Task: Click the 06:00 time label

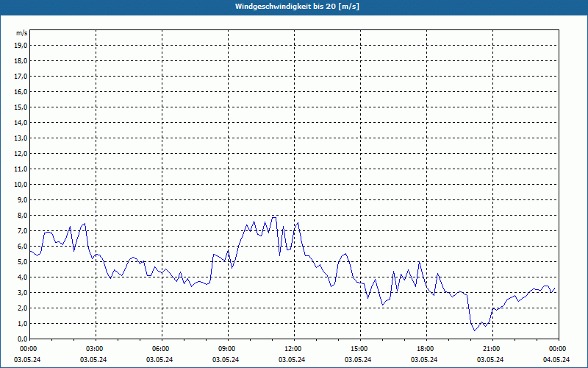Action: (x=162, y=349)
